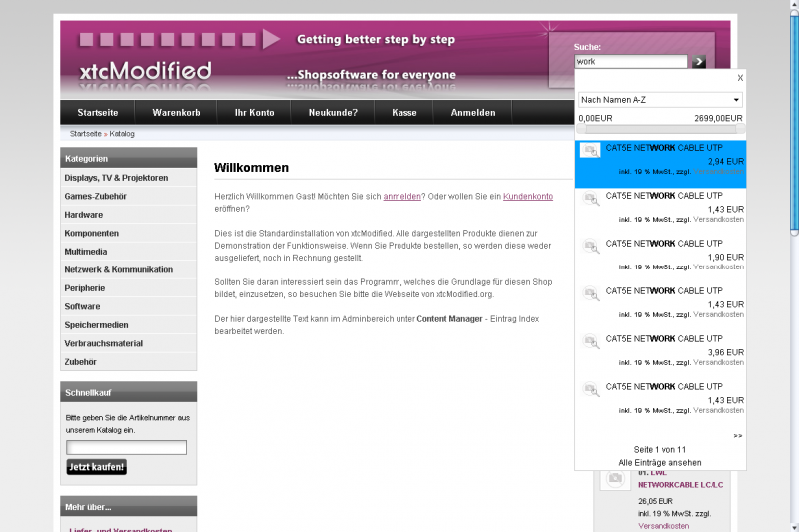The image size is (799, 532).
Task: Click 'Seite 1 von 11' pagination text
Action: pos(660,449)
